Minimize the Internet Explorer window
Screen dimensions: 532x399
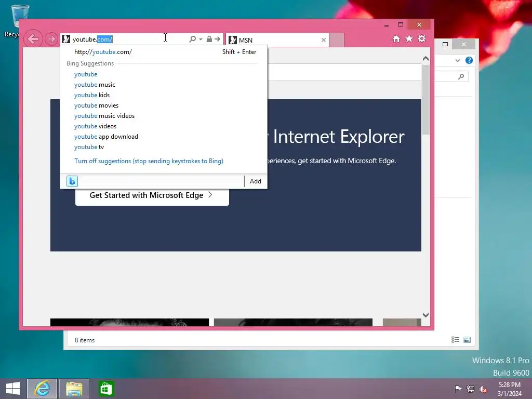point(387,25)
